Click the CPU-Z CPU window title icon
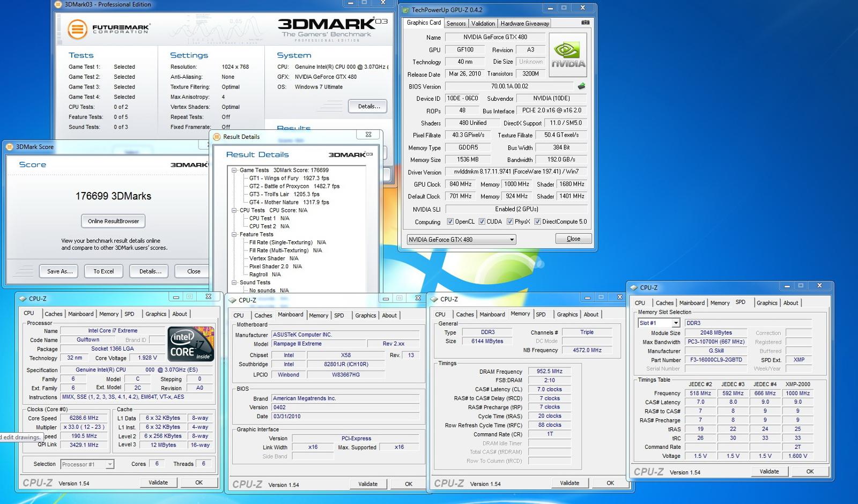 23,299
